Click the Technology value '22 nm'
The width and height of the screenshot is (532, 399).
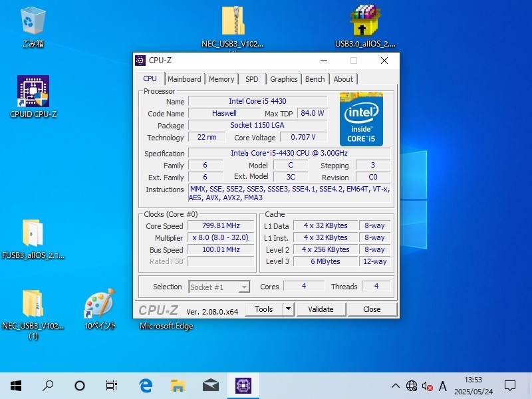pyautogui.click(x=207, y=137)
